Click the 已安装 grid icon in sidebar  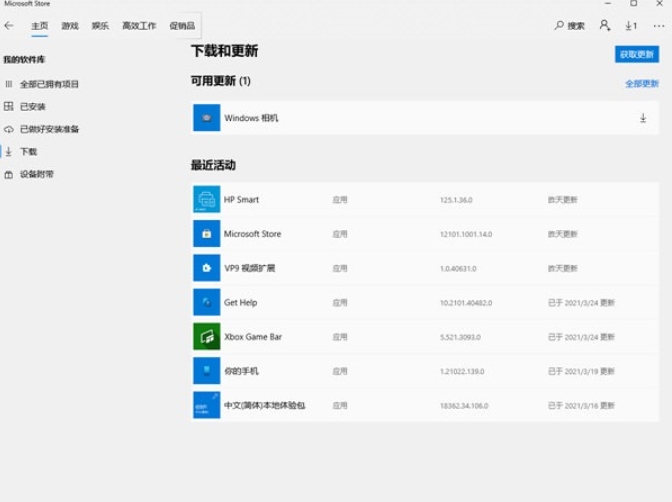click(x=9, y=106)
